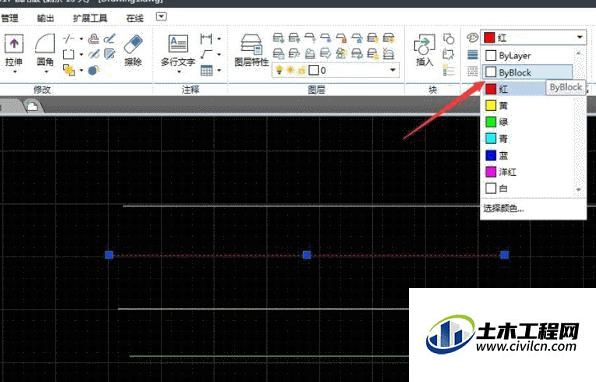The image size is (596, 382).
Task: Click the Insert block (插入) icon
Action: point(424,45)
